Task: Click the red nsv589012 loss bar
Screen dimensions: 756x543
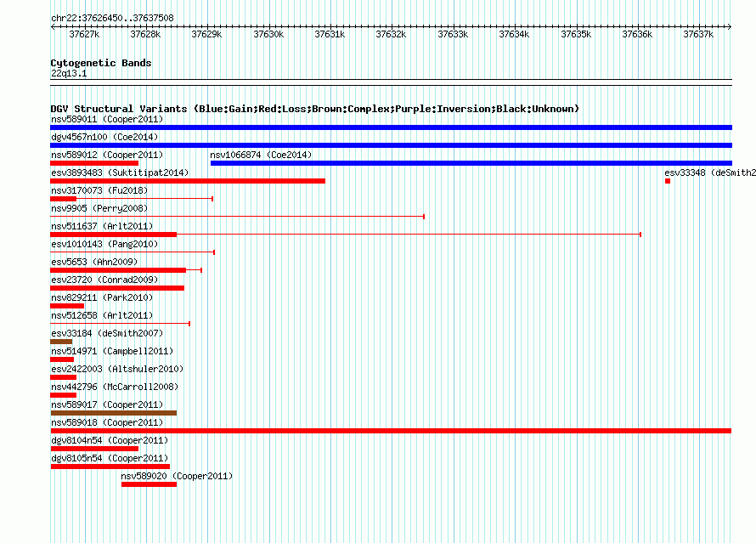Action: point(94,163)
